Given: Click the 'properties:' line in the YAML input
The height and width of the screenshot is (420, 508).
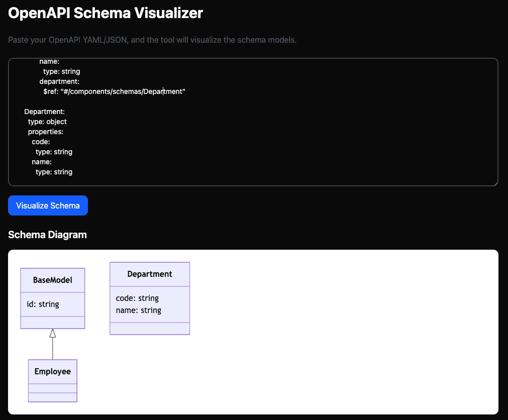Looking at the screenshot, I should tap(46, 131).
